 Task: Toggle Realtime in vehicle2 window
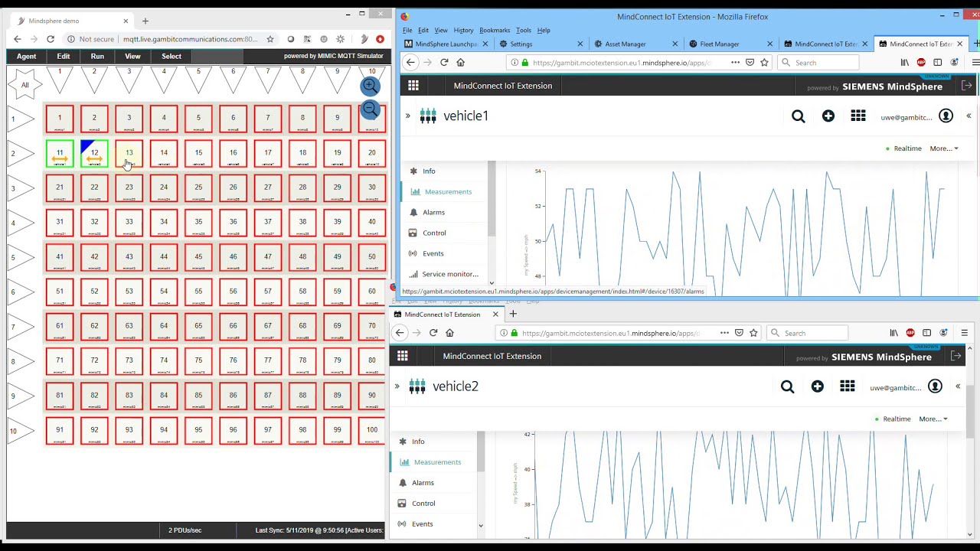click(893, 419)
